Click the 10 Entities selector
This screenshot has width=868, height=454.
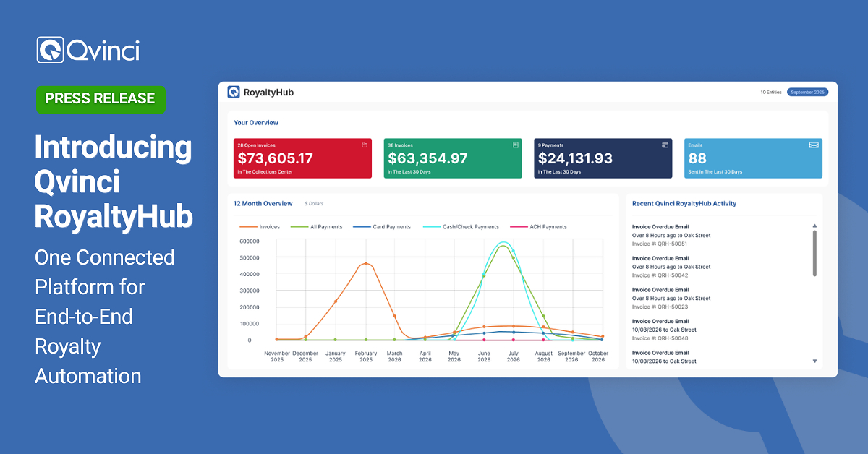(771, 92)
